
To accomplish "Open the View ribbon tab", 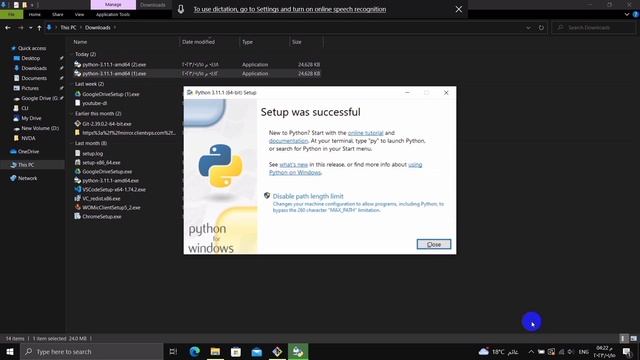I will [79, 14].
